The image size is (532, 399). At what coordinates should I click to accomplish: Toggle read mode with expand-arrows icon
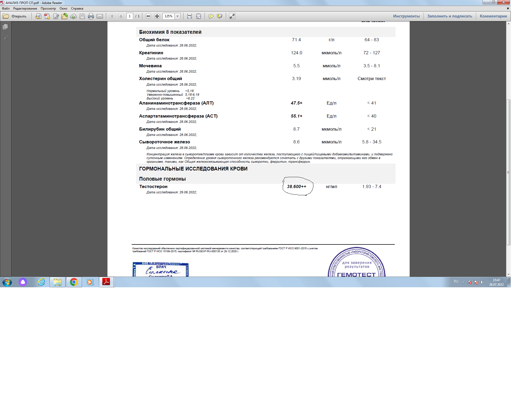pos(232,16)
